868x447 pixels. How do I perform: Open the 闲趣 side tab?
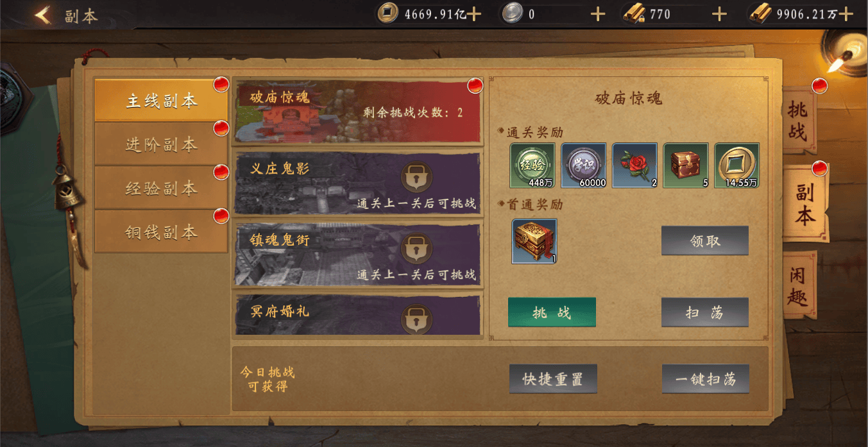[x=801, y=286]
